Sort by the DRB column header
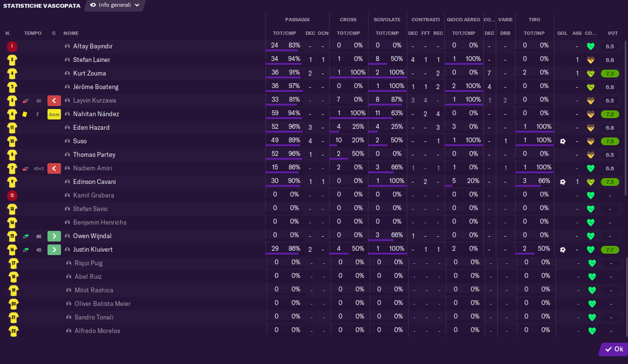628x364 pixels. click(x=505, y=33)
